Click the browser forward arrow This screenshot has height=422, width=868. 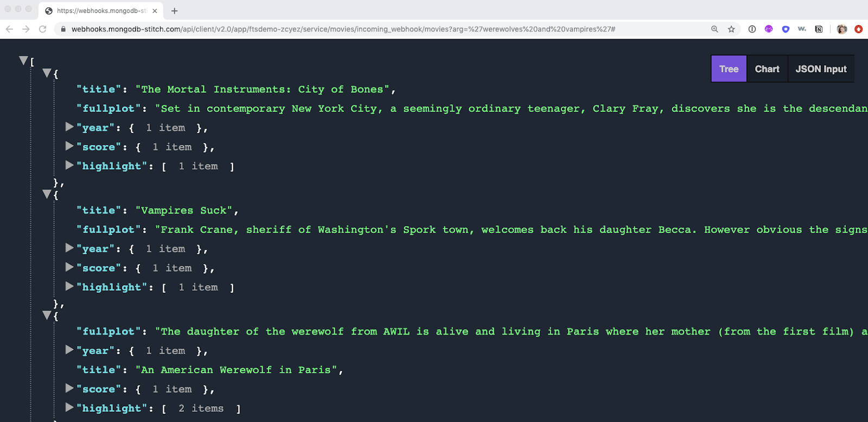tap(26, 29)
